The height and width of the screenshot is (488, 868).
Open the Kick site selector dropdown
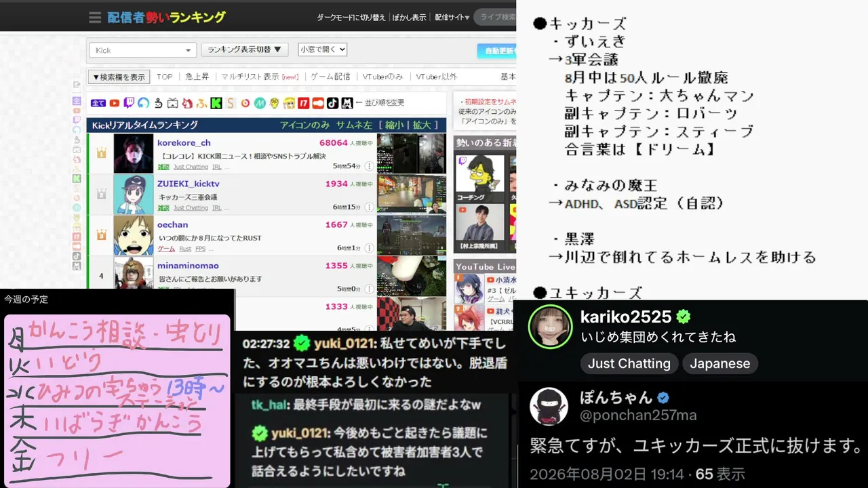tap(142, 50)
